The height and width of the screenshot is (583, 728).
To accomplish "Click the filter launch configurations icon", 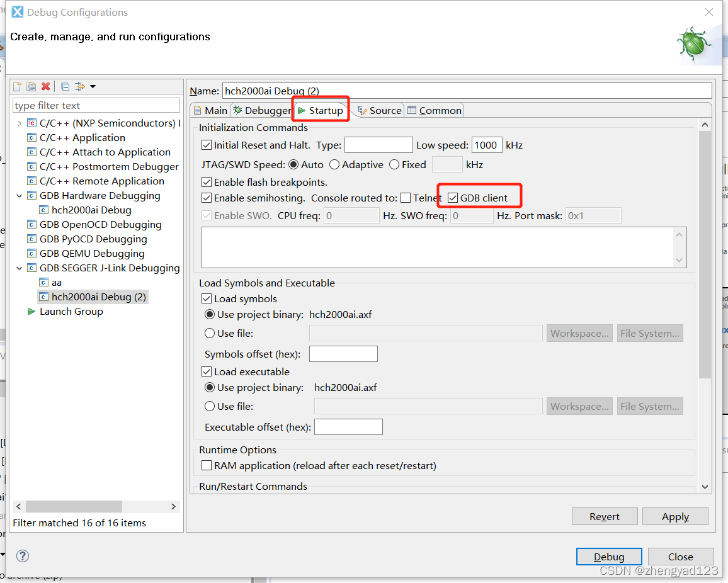I will pos(80,86).
